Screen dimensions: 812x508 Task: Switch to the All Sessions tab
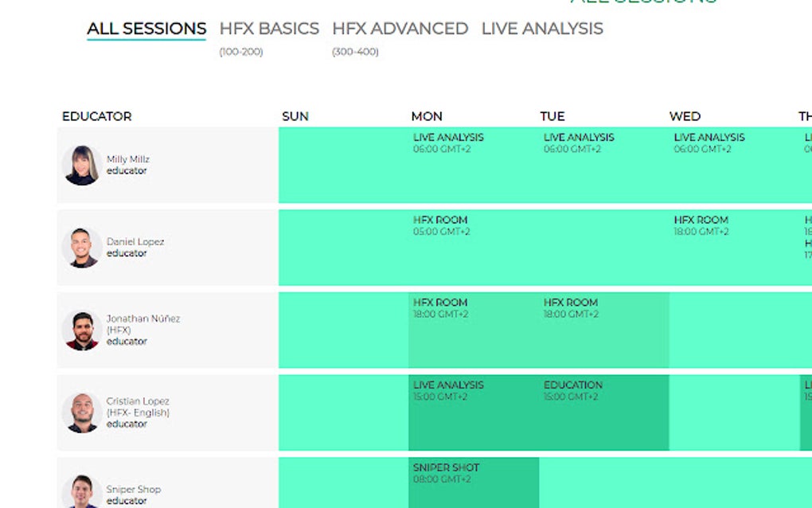coord(146,29)
